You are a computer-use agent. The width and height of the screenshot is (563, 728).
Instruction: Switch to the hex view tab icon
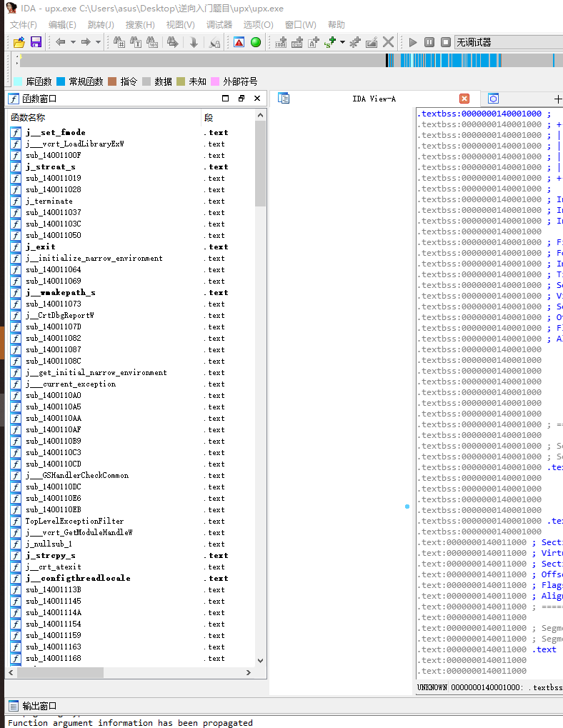pos(494,99)
